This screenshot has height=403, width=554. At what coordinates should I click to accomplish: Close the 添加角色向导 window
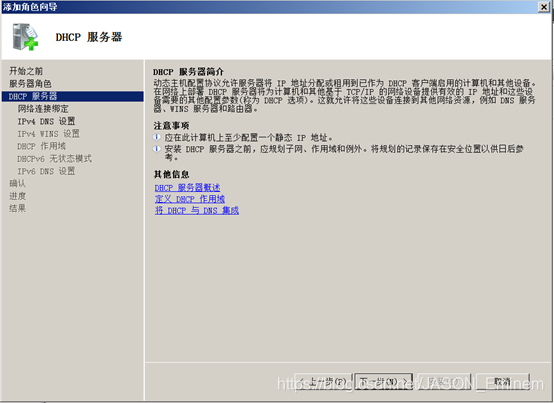(544, 7)
